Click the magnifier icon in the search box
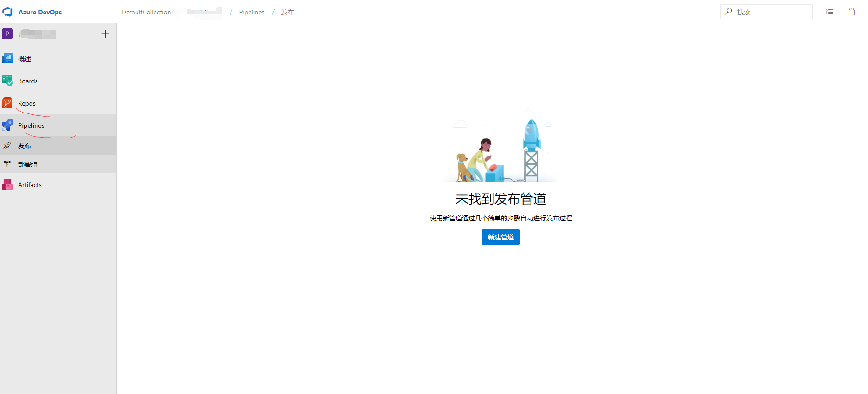The width and height of the screenshot is (868, 394). point(729,12)
